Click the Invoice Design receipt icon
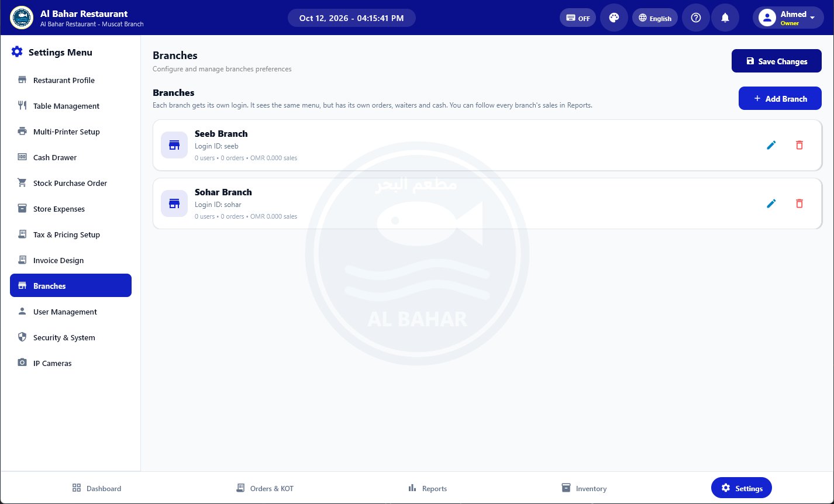 pyautogui.click(x=22, y=260)
